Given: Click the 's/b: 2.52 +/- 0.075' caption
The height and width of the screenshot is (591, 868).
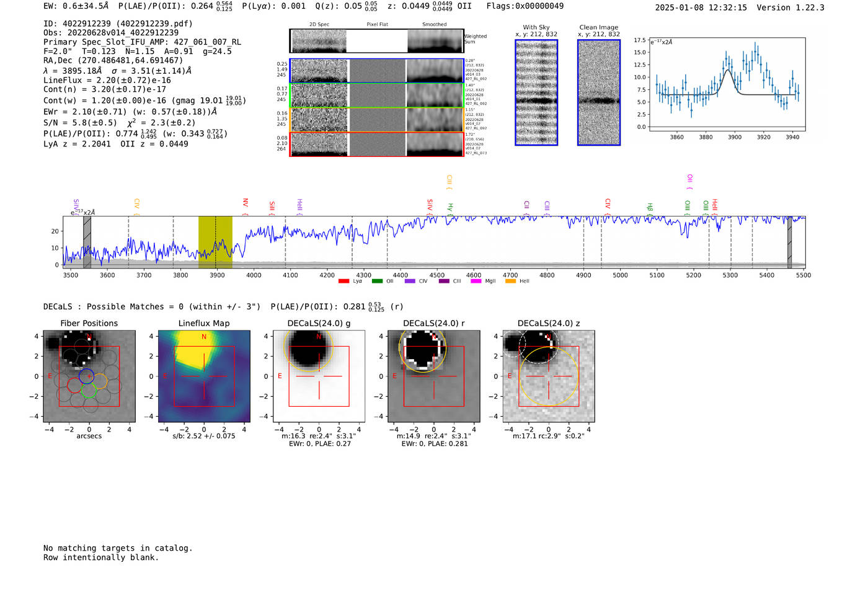Looking at the screenshot, I should pos(204,436).
